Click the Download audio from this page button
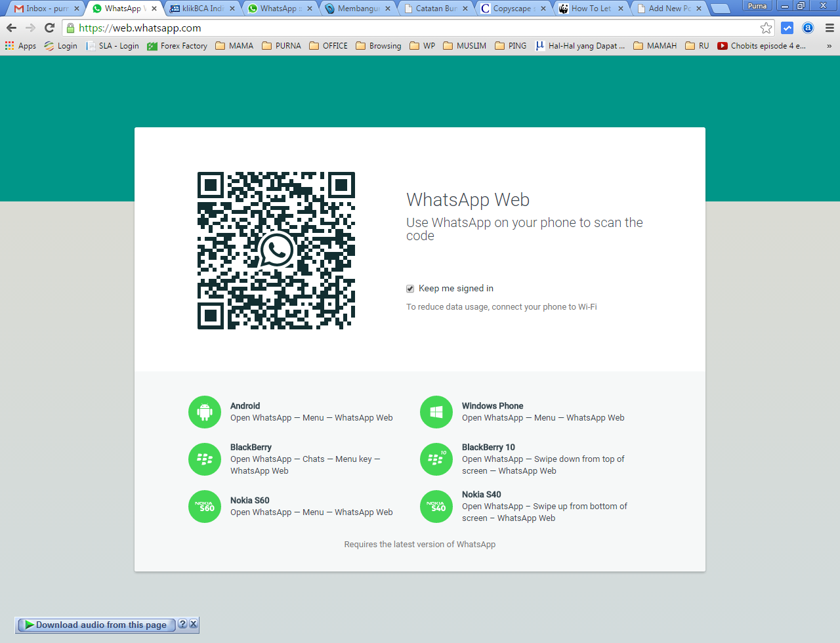This screenshot has height=643, width=840. 96,625
